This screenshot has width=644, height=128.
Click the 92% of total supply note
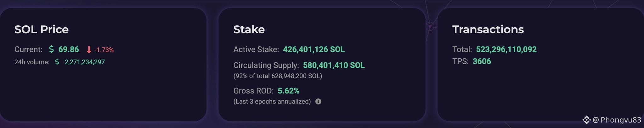pos(278,76)
